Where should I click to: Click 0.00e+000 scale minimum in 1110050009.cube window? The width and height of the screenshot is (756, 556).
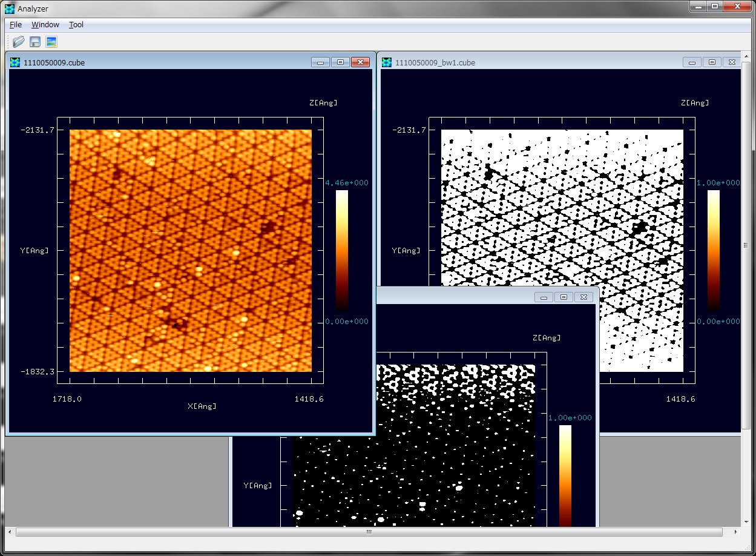[x=347, y=322]
